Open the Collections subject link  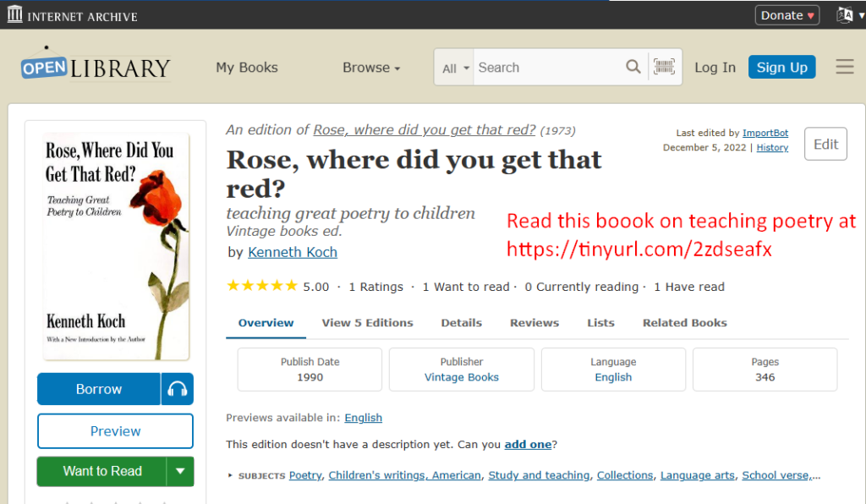[x=625, y=475]
